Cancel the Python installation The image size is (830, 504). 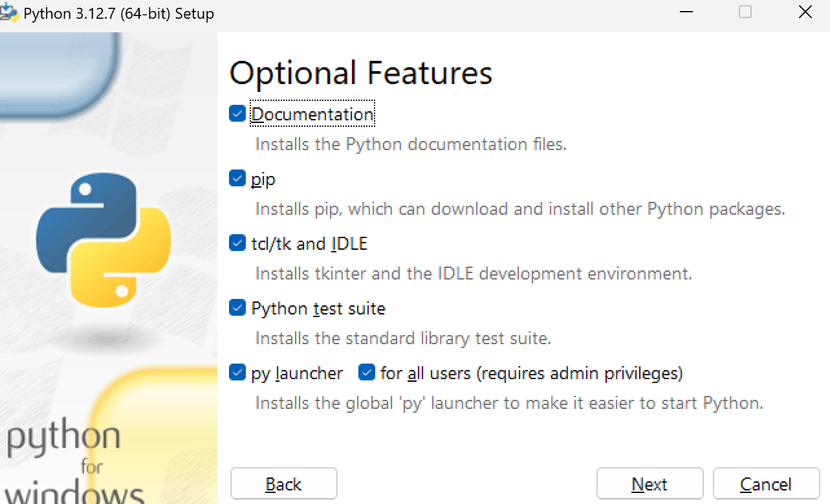(x=766, y=484)
